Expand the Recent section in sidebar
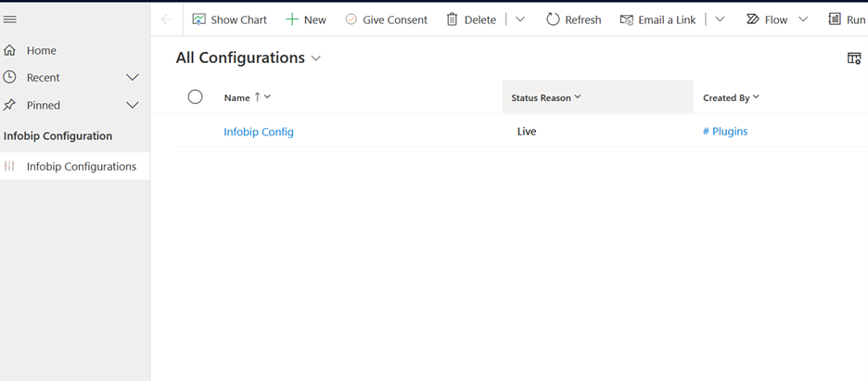This screenshot has height=381, width=868. pos(133,78)
